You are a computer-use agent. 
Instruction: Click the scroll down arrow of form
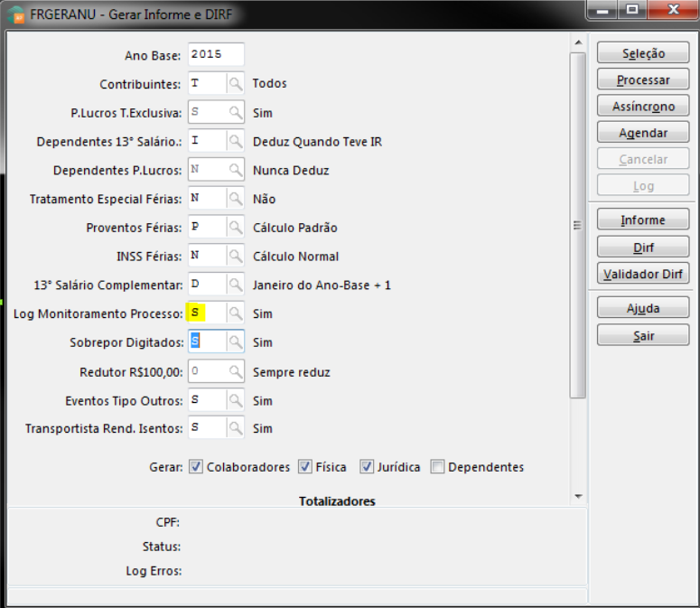pos(578,496)
